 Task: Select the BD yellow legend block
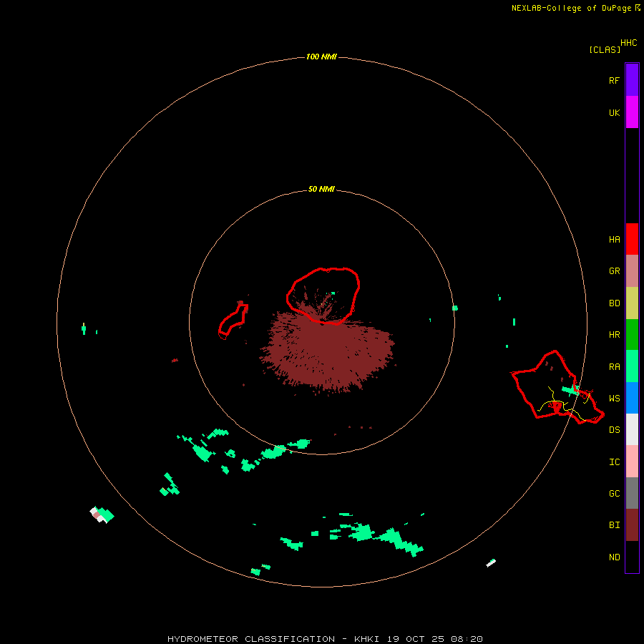(x=632, y=303)
